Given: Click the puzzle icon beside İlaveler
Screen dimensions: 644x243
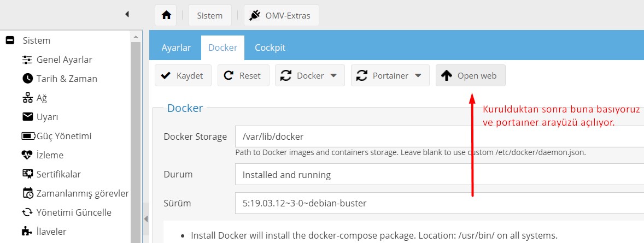Looking at the screenshot, I should pyautogui.click(x=27, y=232).
